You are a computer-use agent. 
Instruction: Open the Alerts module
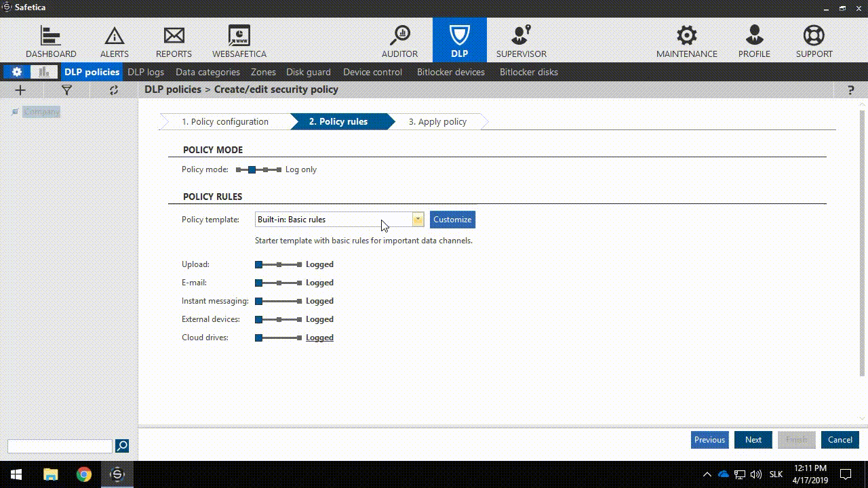click(x=114, y=39)
